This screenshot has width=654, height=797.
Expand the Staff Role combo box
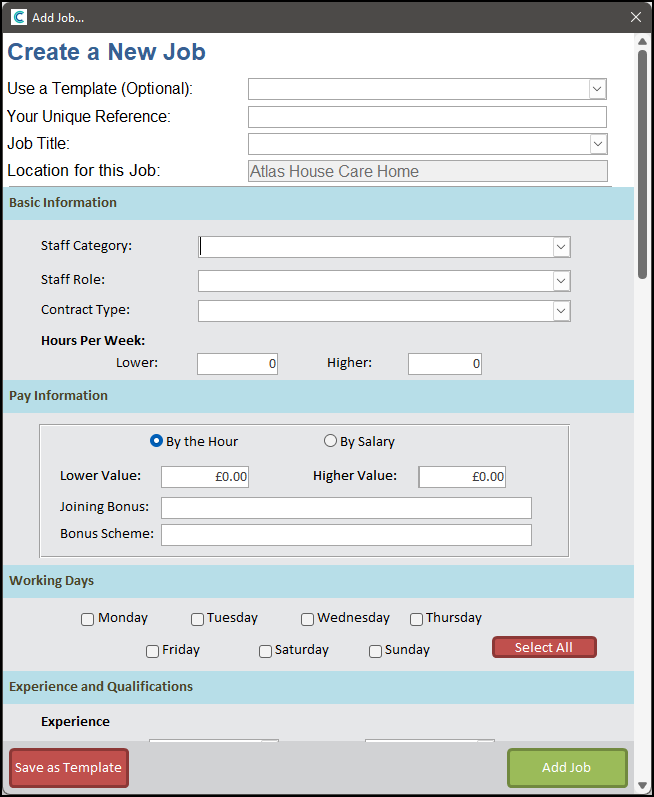[561, 281]
